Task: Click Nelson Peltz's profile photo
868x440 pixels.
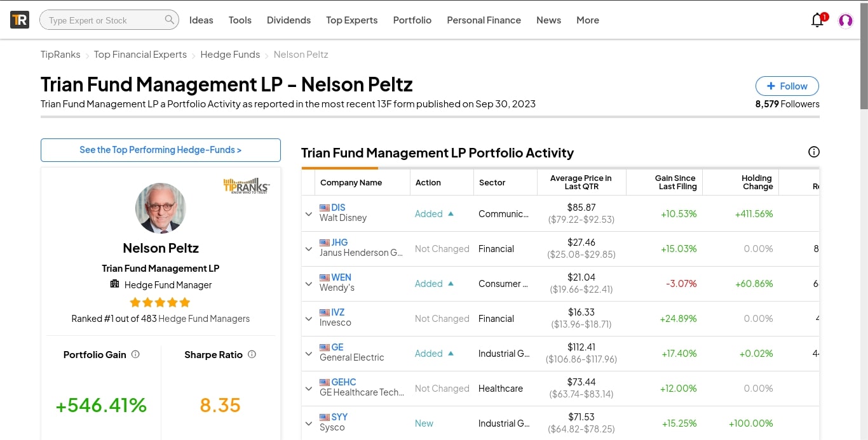Action: (x=161, y=208)
